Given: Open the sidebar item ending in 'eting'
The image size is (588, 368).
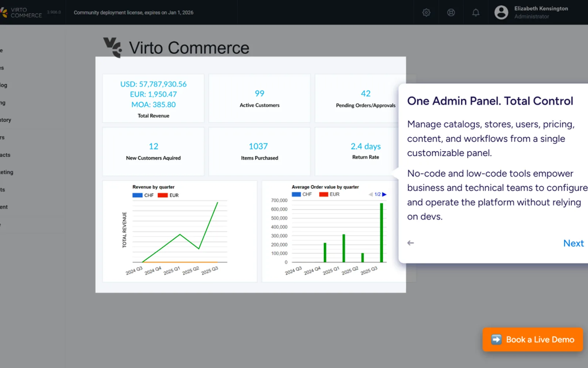Looking at the screenshot, I should (7, 172).
